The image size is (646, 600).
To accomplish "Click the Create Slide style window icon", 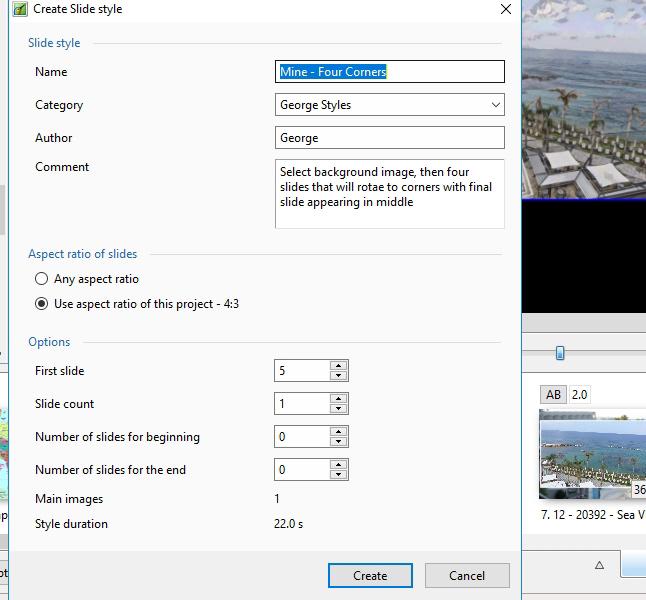I will [x=20, y=9].
